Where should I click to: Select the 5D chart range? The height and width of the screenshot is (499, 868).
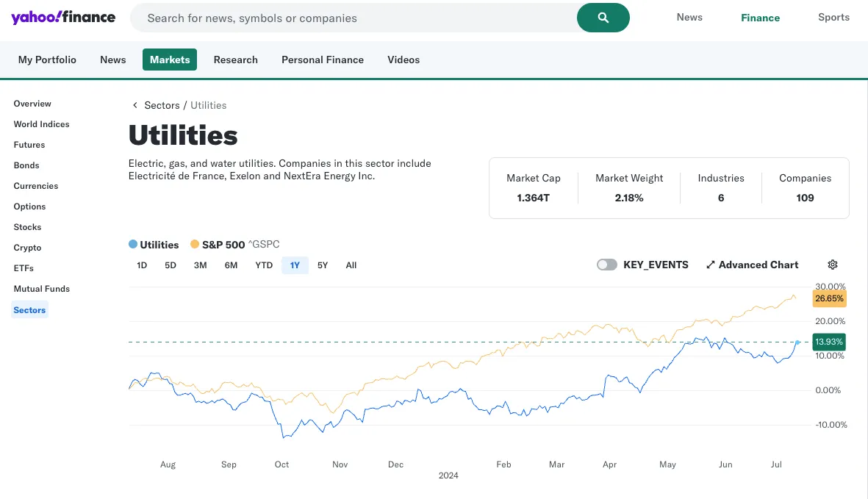[x=171, y=265]
